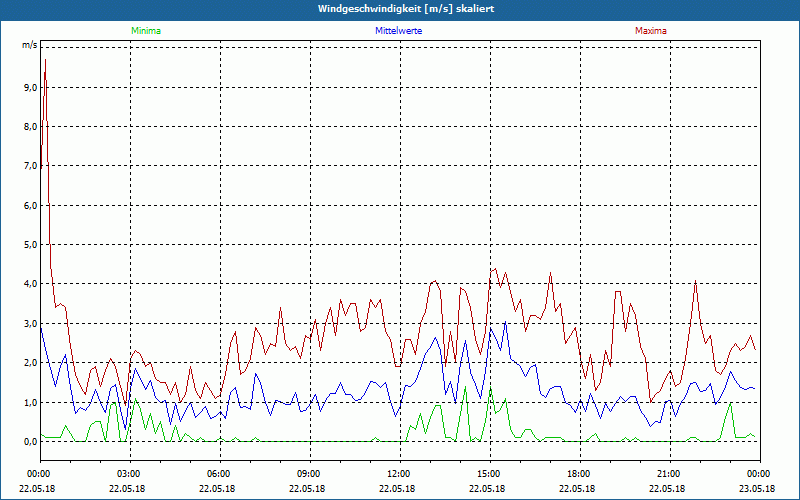Click the 15:00 time axis label
This screenshot has width=800, height=500.
pos(487,474)
